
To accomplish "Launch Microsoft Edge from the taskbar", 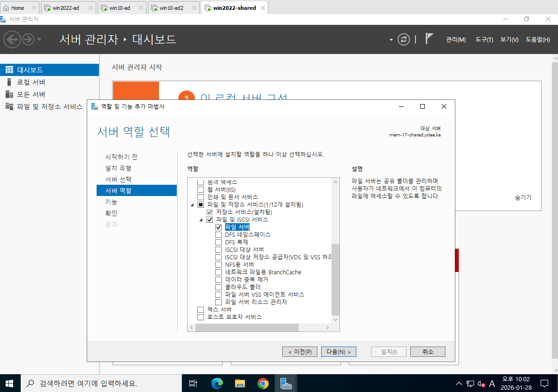I will pyautogui.click(x=217, y=383).
